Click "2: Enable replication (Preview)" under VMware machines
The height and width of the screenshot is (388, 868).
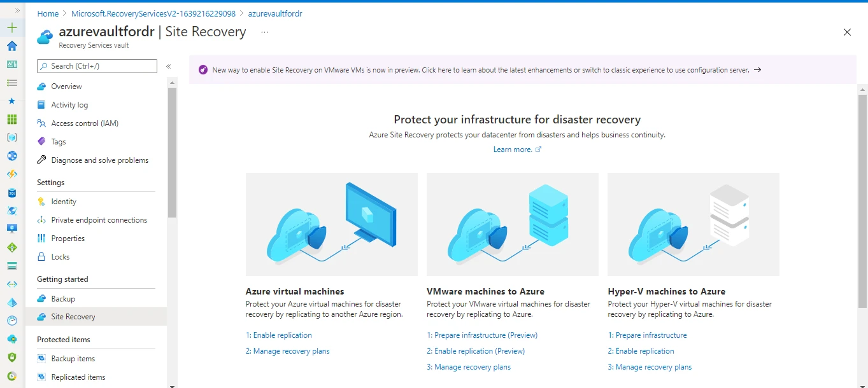click(x=476, y=350)
